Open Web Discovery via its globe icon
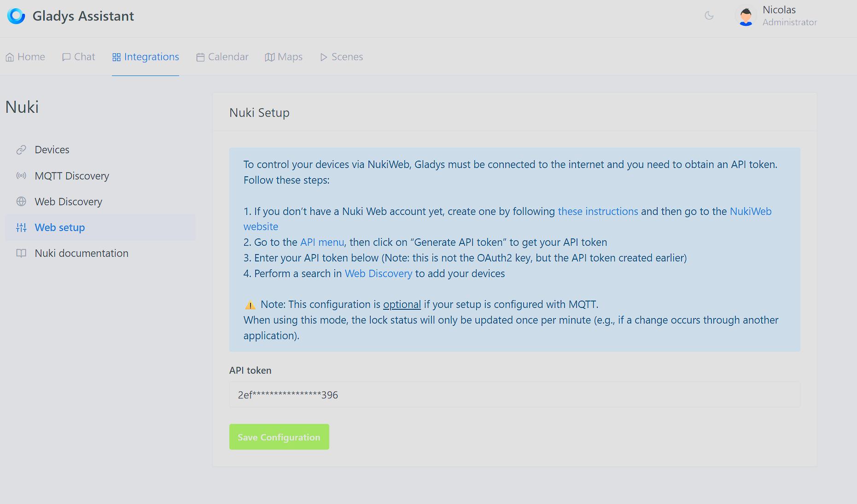The height and width of the screenshot is (504, 857). [21, 201]
